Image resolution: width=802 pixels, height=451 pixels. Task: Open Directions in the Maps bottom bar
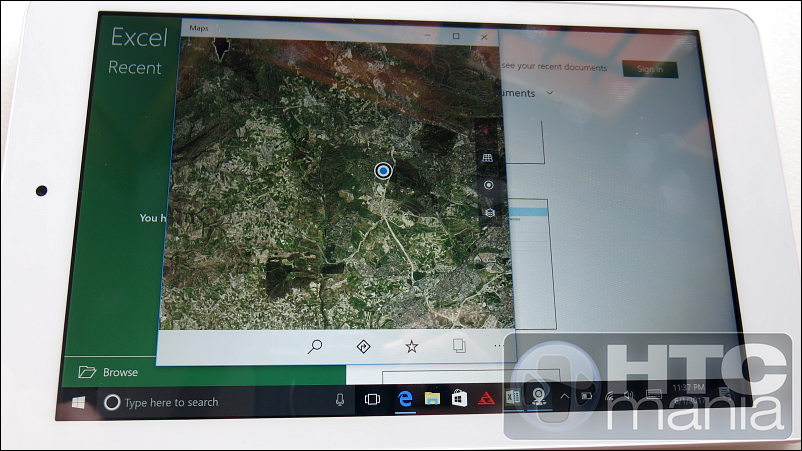point(363,347)
